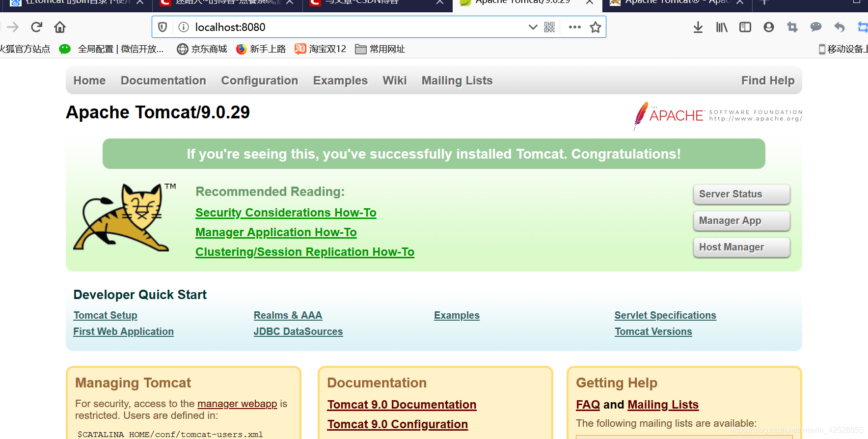The width and height of the screenshot is (868, 439).
Task: Reload the localhost page
Action: 36,27
